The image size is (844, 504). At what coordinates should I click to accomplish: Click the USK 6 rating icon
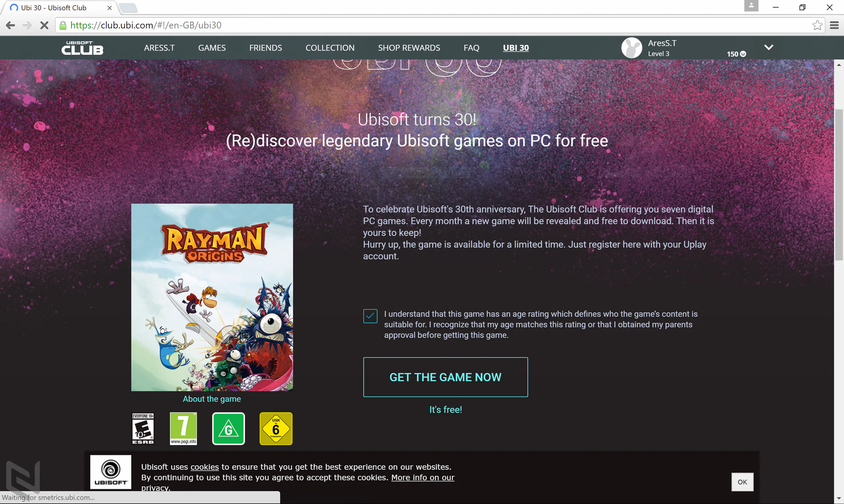(276, 429)
